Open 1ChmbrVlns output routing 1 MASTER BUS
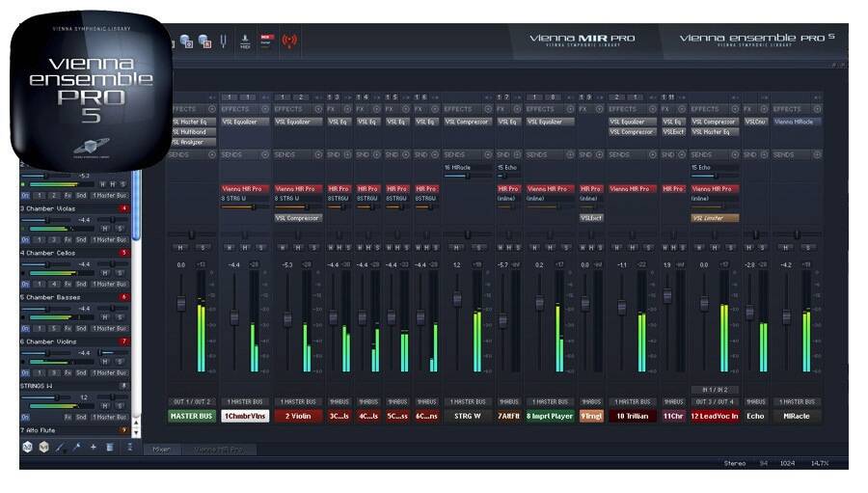This screenshot has width=868, height=493. pyautogui.click(x=245, y=401)
